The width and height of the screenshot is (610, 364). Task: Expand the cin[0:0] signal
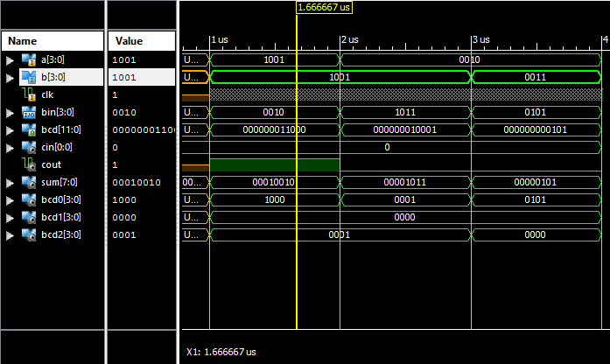(10, 148)
